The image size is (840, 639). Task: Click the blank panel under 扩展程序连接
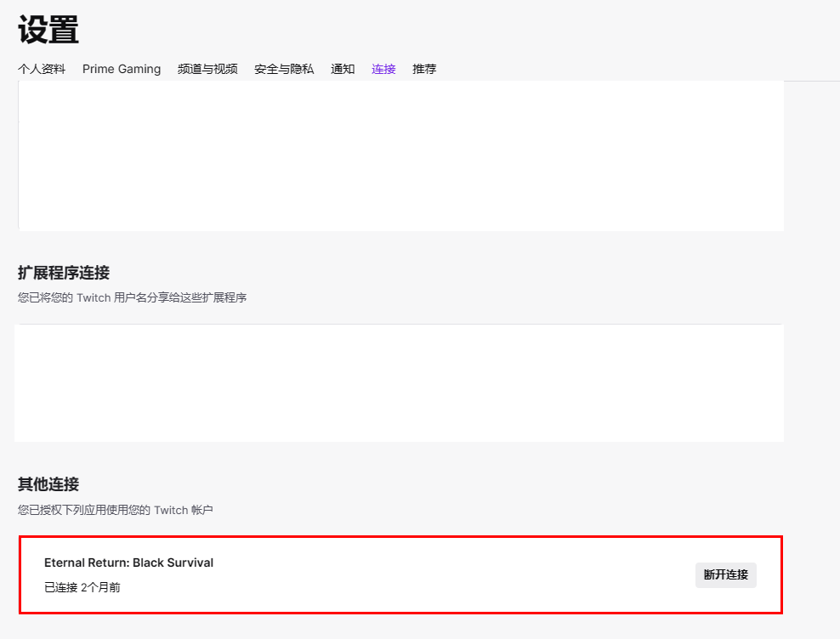tap(400, 382)
